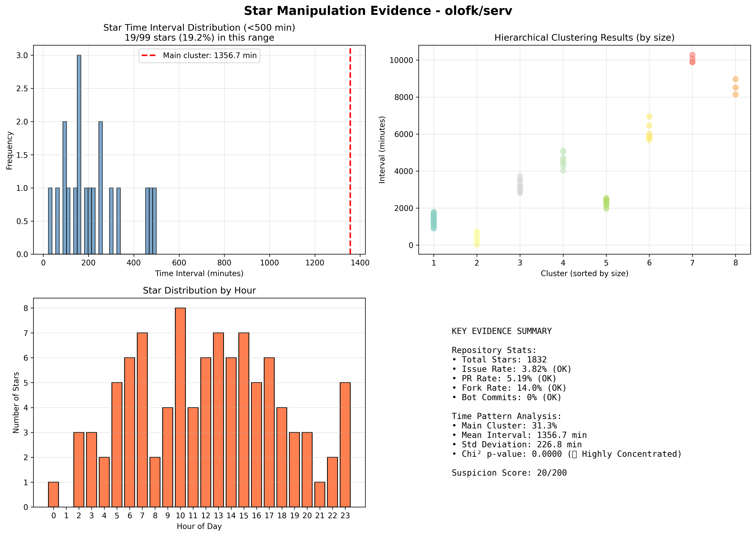Click the "Number of Stars" y-axis label
Screen dimensions: 756x536
coord(16,402)
